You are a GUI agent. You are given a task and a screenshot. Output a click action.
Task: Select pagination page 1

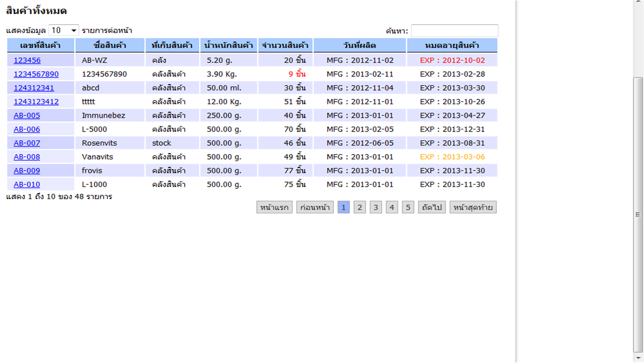pos(343,207)
